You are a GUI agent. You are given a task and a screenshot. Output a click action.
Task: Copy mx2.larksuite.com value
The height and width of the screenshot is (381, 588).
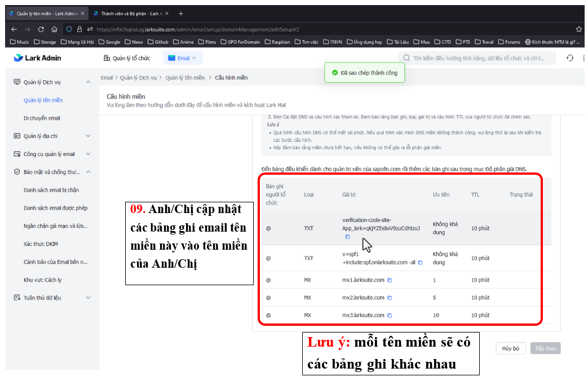[x=390, y=298]
